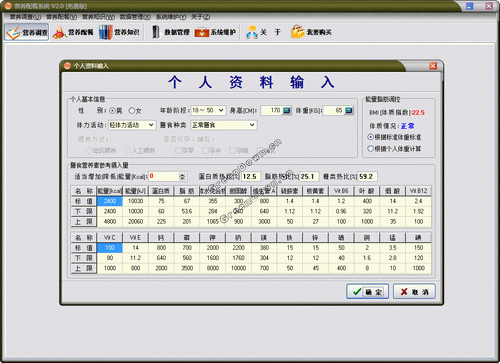Image resolution: width=500 pixels, height=363 pixels.
Task: Click protein standard value 75 cell
Action: tap(161, 201)
